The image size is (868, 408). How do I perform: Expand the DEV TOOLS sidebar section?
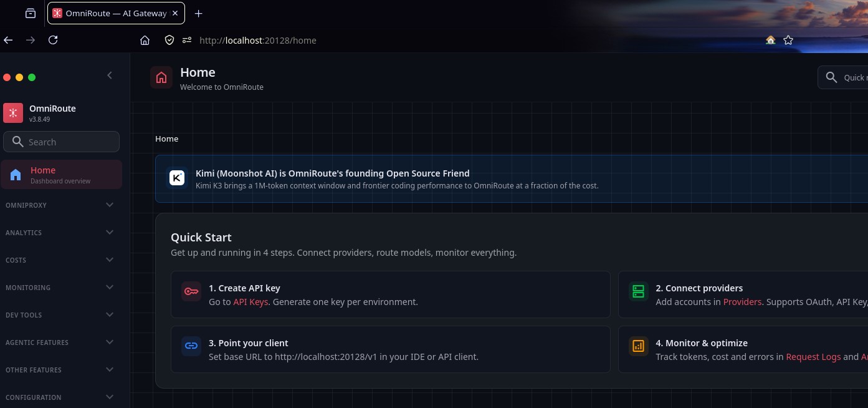click(x=61, y=315)
